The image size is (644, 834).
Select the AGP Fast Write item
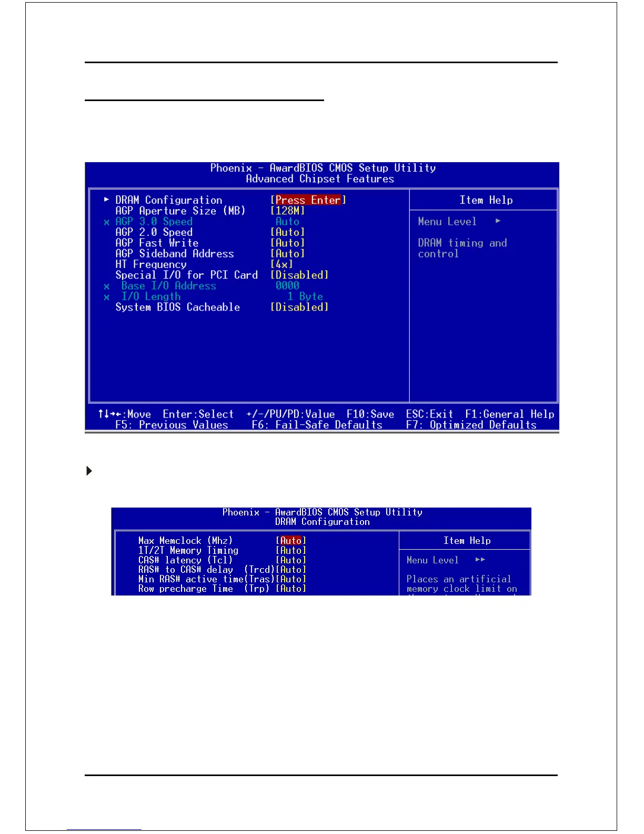[x=157, y=243]
